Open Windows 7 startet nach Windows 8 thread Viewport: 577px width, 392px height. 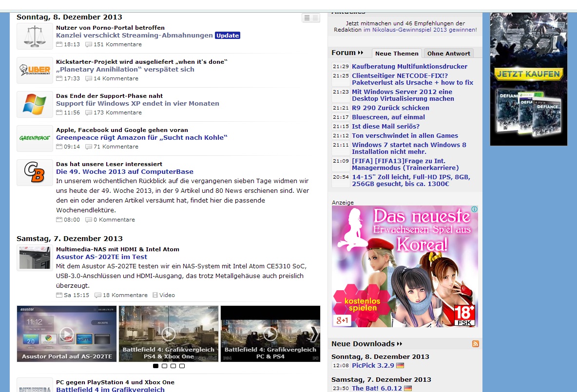point(409,148)
